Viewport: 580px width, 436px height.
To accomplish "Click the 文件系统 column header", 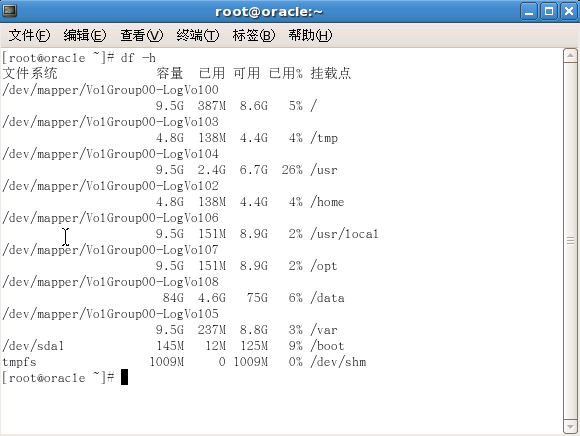I will [x=30, y=73].
